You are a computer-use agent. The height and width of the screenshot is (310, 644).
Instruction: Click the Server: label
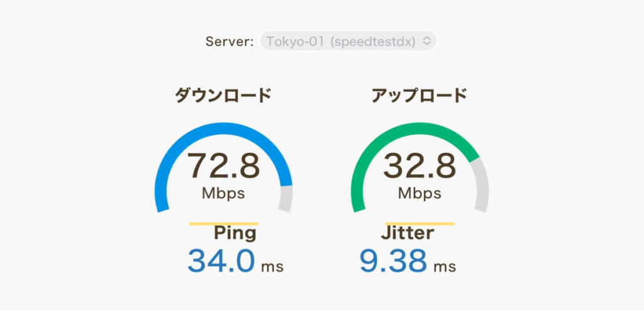pyautogui.click(x=230, y=42)
